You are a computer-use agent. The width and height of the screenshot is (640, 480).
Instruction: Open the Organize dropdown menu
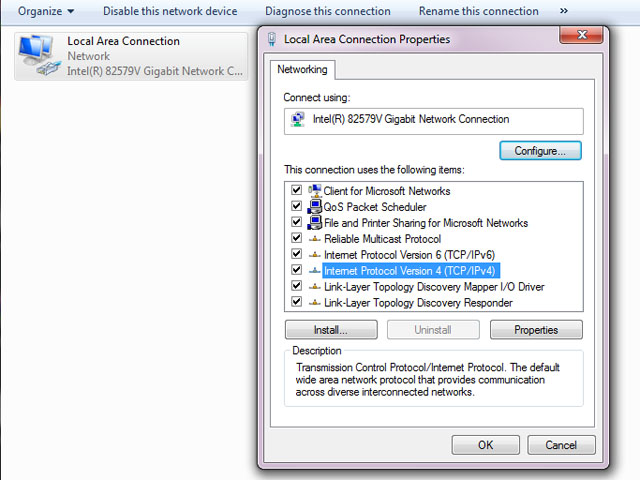coord(46,11)
